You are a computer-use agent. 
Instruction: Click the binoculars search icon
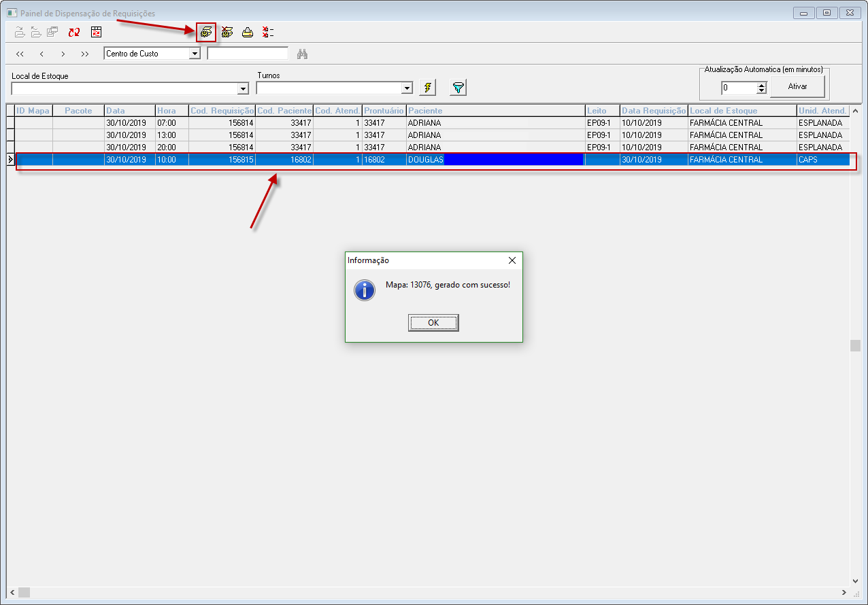303,54
